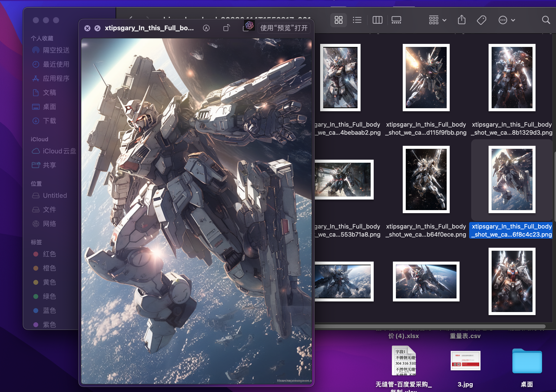Click the Finder search magnifier icon
This screenshot has height=392, width=556.
coord(546,20)
